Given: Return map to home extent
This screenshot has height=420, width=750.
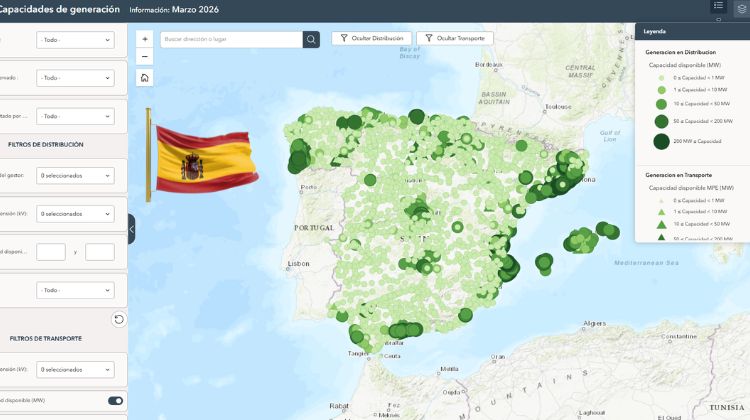Looking at the screenshot, I should 145,78.
